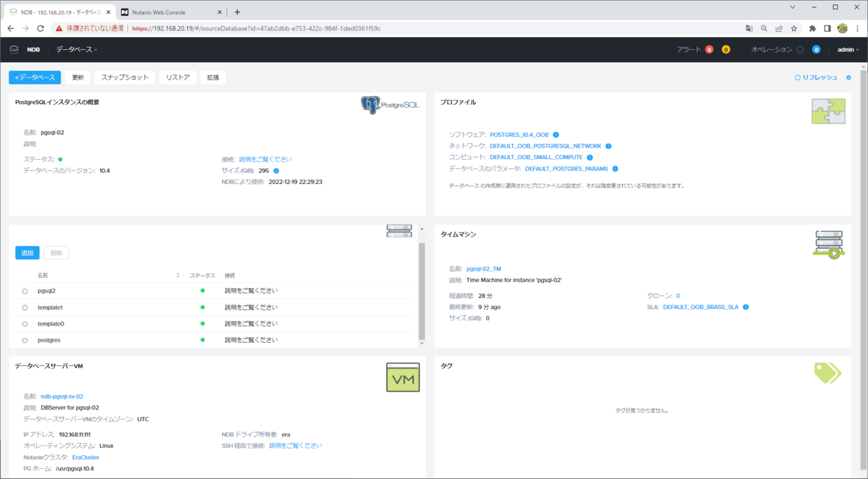Viewport: 868px width, 479px height.
Task: Open the browser extensions puzzle icon
Action: [812, 28]
